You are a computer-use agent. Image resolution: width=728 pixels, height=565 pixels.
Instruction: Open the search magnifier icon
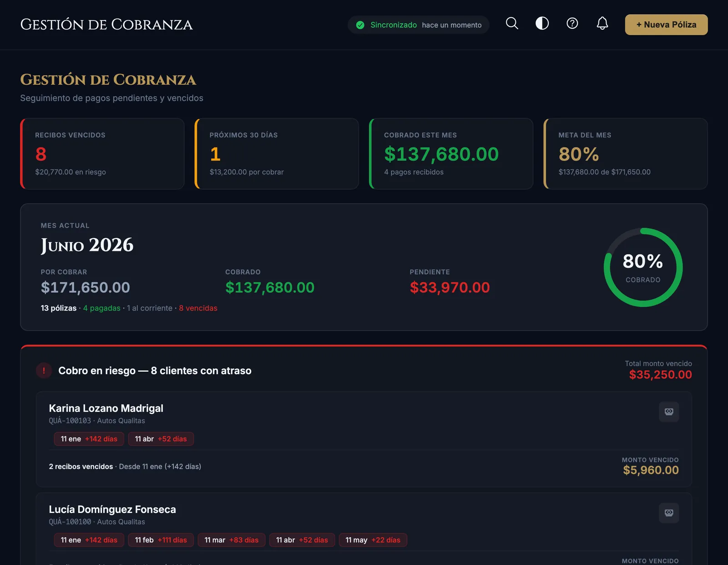click(x=512, y=24)
